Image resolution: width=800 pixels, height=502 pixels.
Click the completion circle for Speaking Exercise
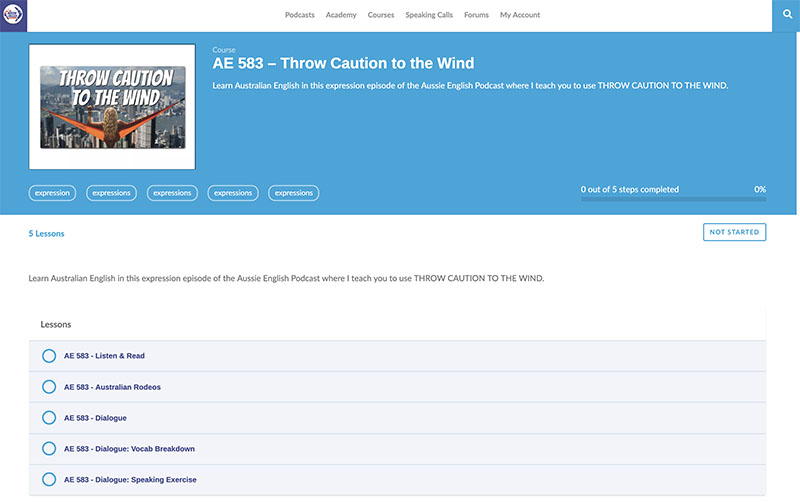tap(49, 480)
